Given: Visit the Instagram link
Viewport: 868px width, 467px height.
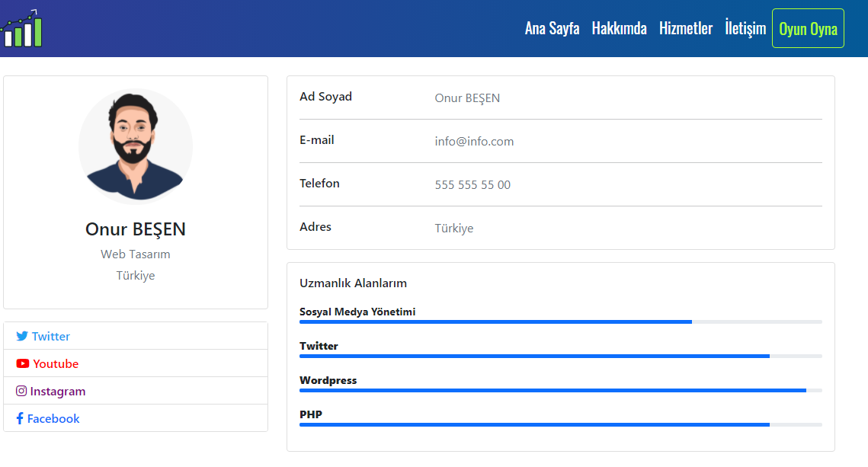Looking at the screenshot, I should point(51,391).
